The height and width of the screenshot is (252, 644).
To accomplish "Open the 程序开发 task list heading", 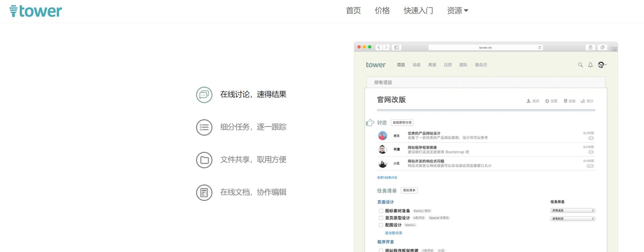I will point(385,242).
